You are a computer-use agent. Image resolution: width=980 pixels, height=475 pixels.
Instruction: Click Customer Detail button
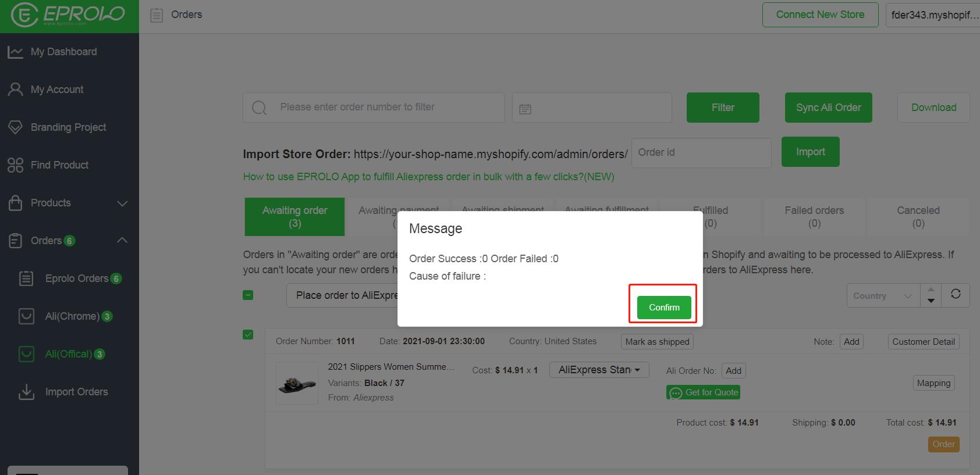pyautogui.click(x=924, y=342)
